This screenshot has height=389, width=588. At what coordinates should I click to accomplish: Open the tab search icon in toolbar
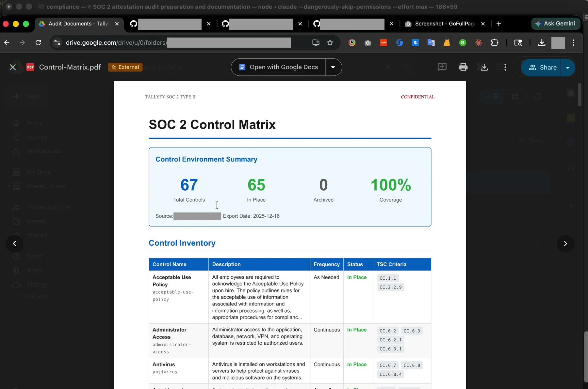tap(518, 43)
